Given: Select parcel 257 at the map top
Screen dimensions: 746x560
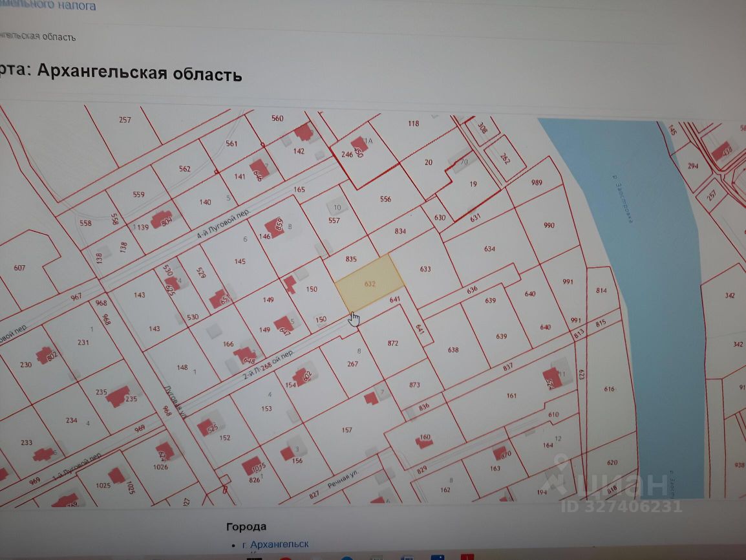Looking at the screenshot, I should click(x=125, y=120).
